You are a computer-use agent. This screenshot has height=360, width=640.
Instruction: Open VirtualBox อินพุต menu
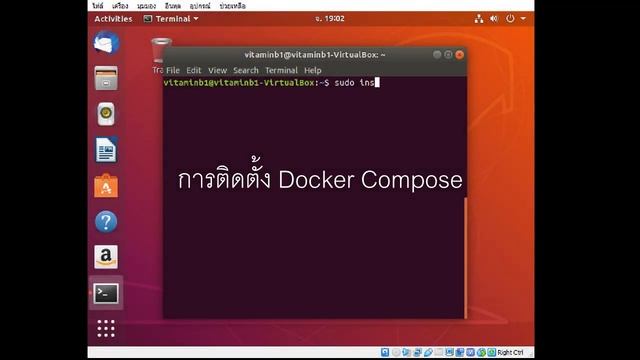(173, 6)
